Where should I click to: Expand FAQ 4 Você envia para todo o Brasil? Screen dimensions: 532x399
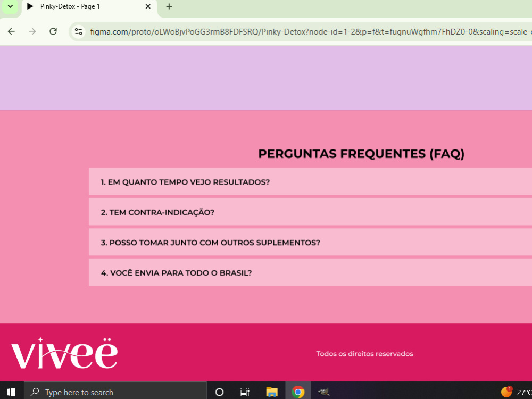pyautogui.click(x=310, y=272)
